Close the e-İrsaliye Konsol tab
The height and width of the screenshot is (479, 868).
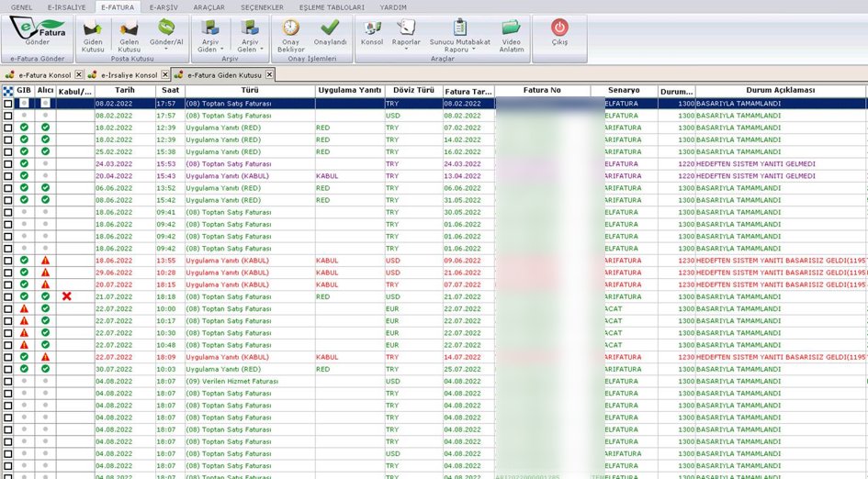click(x=165, y=74)
